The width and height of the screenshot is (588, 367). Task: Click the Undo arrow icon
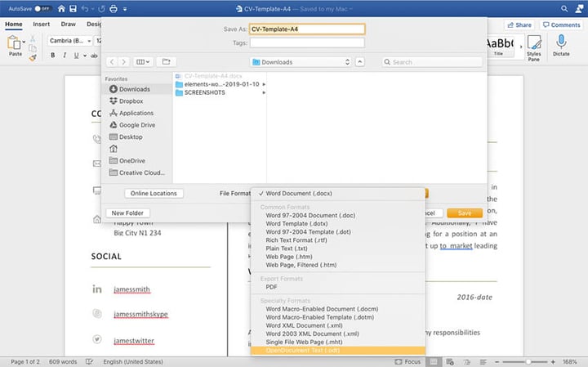(x=85, y=9)
